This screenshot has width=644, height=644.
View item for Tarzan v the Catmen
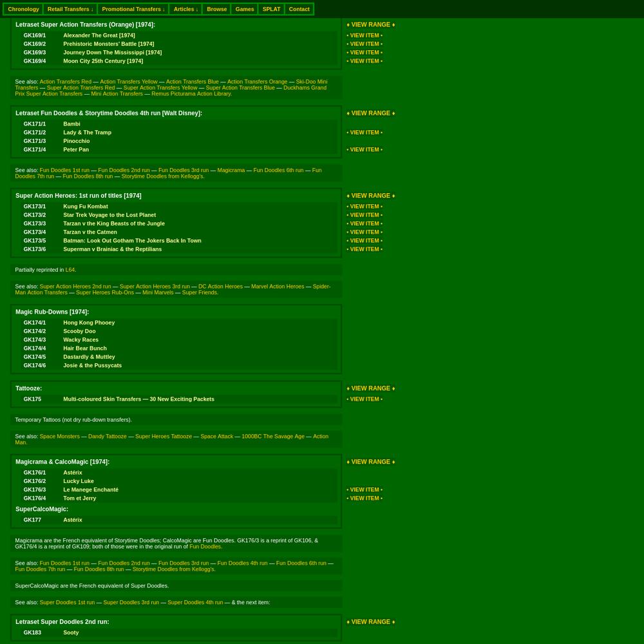point(365,232)
